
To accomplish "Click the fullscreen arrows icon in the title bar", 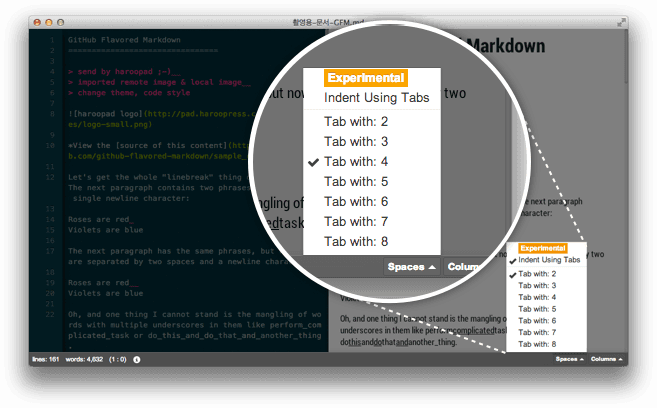I will 620,21.
